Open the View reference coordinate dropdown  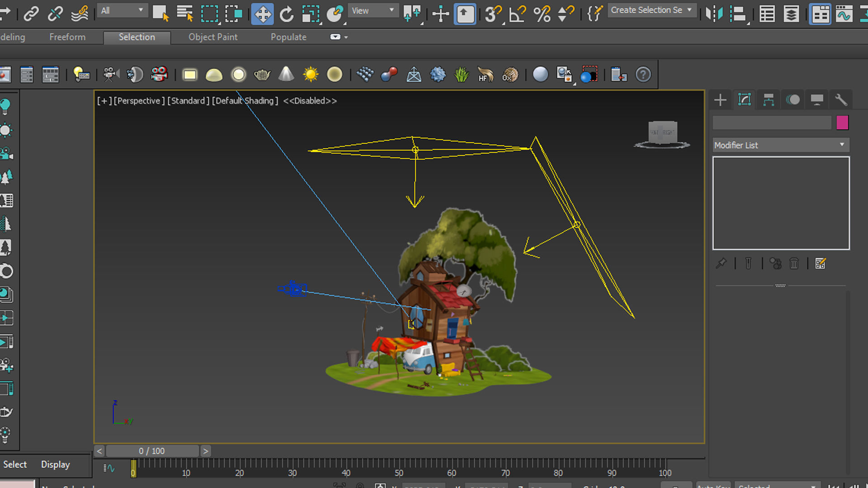pyautogui.click(x=373, y=10)
